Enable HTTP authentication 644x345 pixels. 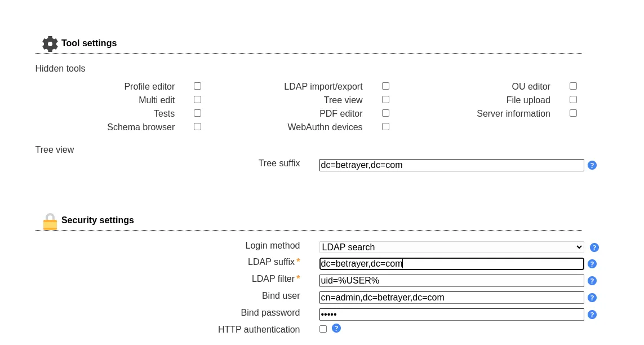click(323, 329)
